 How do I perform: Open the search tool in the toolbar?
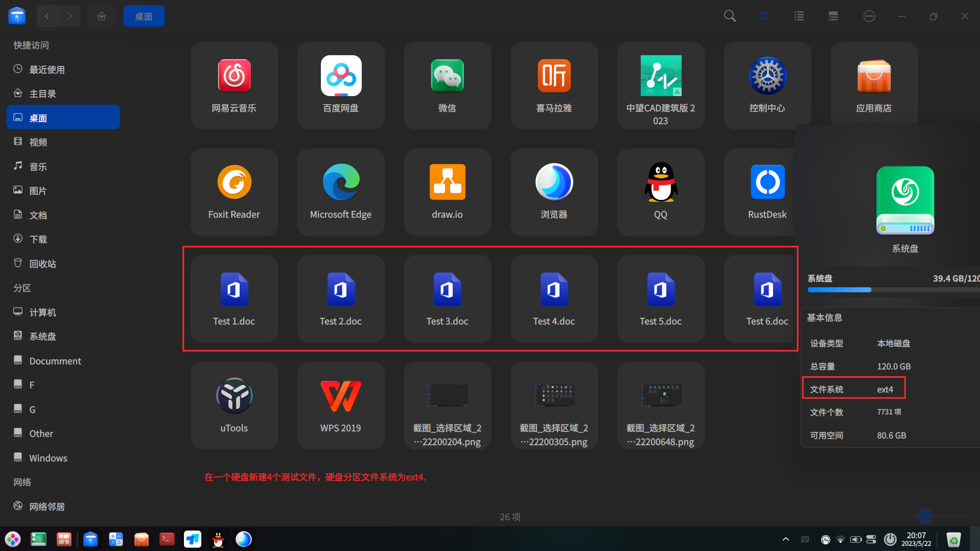click(730, 16)
